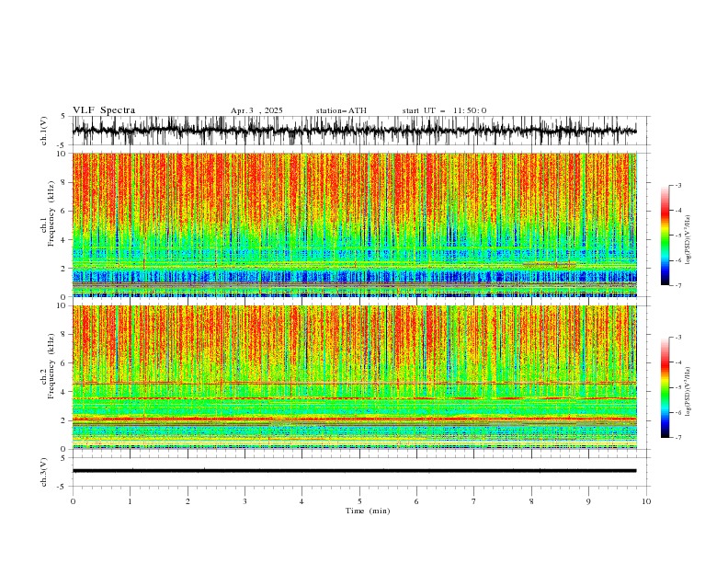The image size is (728, 563).
Task: Click time-axis tick label "9"
Action: 588,501
